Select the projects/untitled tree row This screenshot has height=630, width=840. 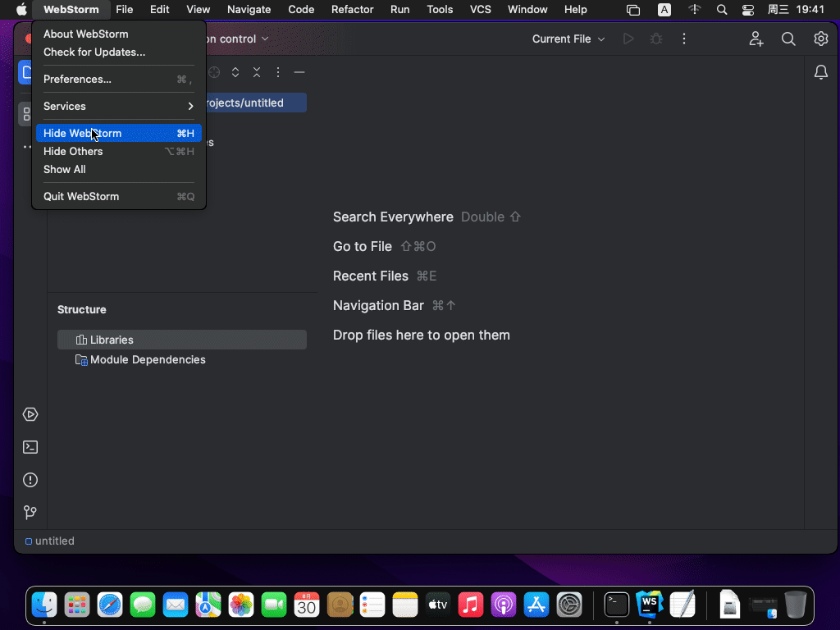click(256, 103)
